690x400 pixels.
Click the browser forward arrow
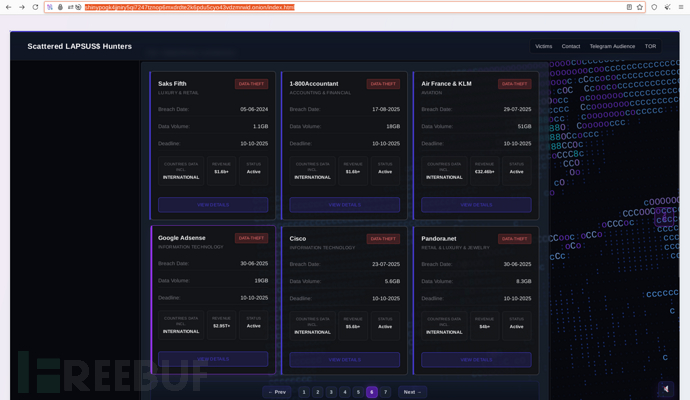click(21, 7)
